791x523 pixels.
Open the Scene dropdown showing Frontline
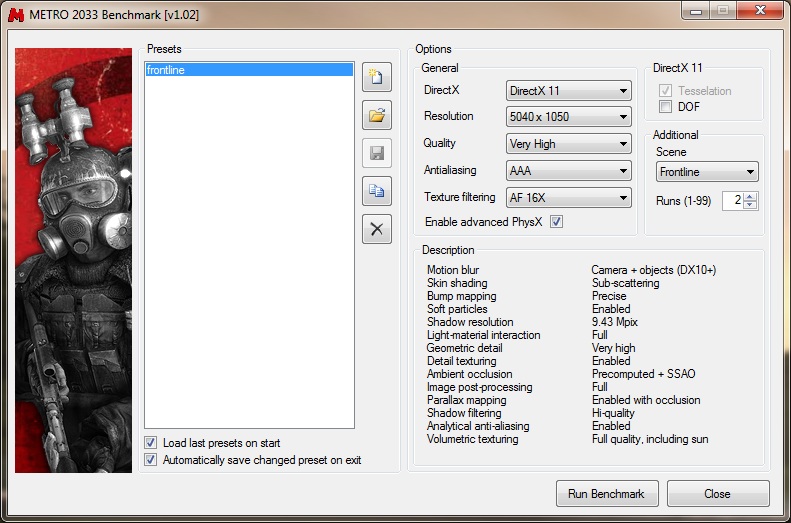click(706, 172)
